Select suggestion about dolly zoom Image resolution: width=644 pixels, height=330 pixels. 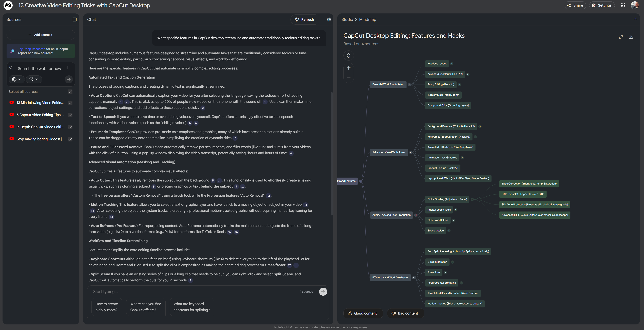coord(107,307)
